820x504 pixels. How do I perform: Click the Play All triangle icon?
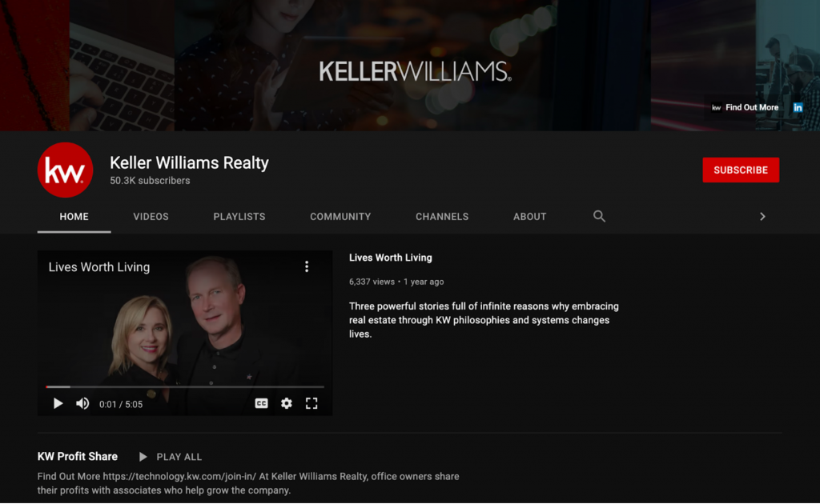pyautogui.click(x=143, y=457)
